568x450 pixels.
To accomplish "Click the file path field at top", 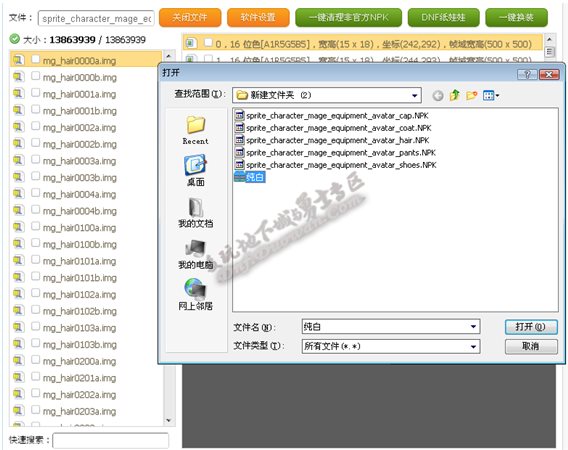I will 96,18.
